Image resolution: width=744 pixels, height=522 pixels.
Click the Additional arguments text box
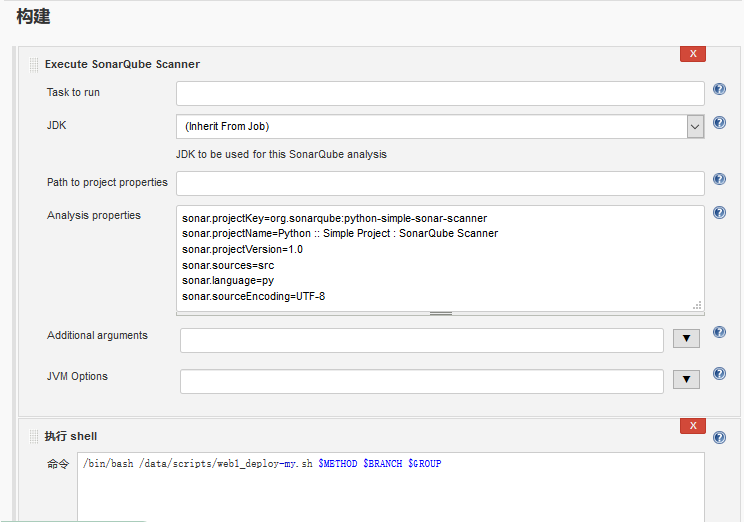[421, 340]
